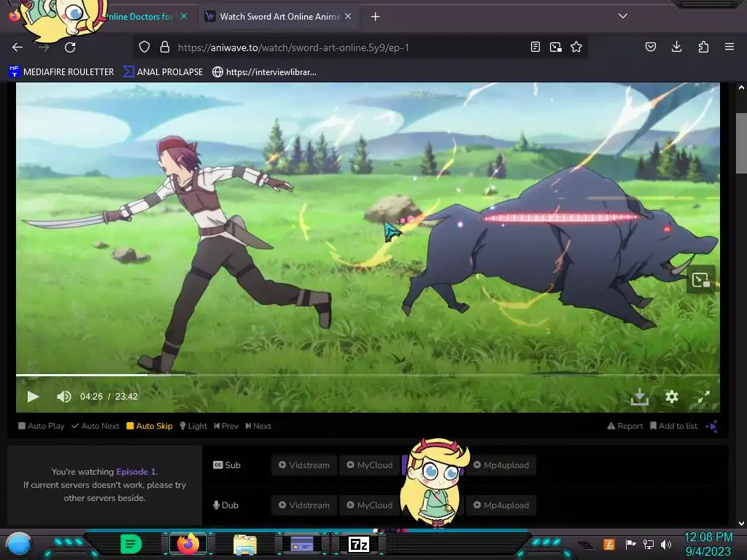This screenshot has height=560, width=747.
Task: Report this episode
Action: coord(625,426)
